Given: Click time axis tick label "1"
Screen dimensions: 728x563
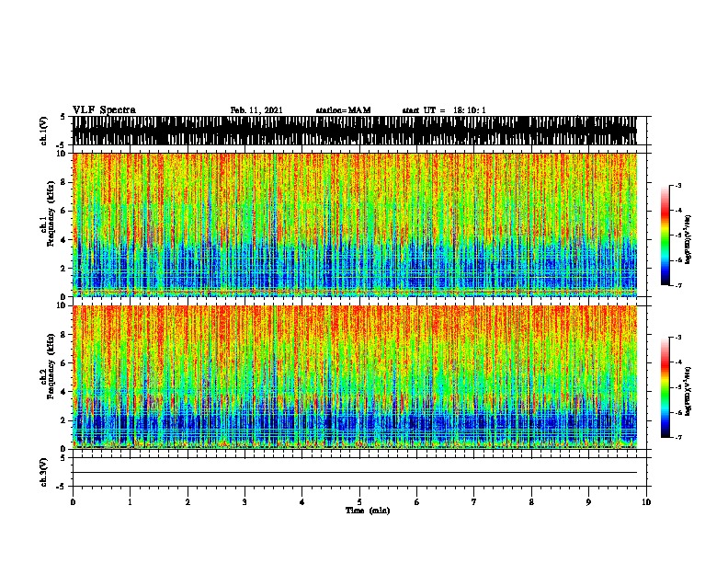Looking at the screenshot, I should [x=130, y=502].
